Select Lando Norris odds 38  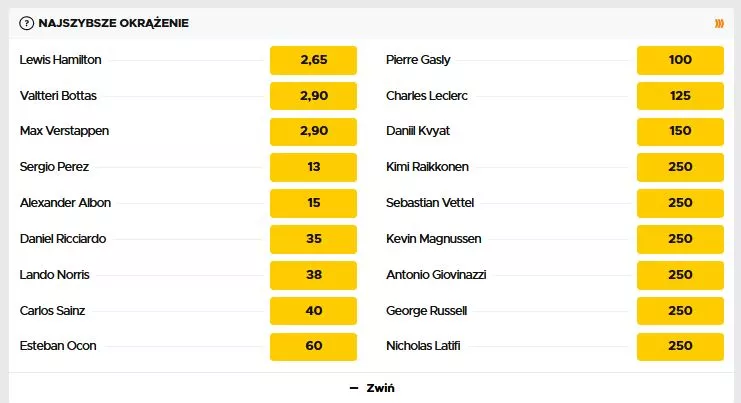coord(314,275)
